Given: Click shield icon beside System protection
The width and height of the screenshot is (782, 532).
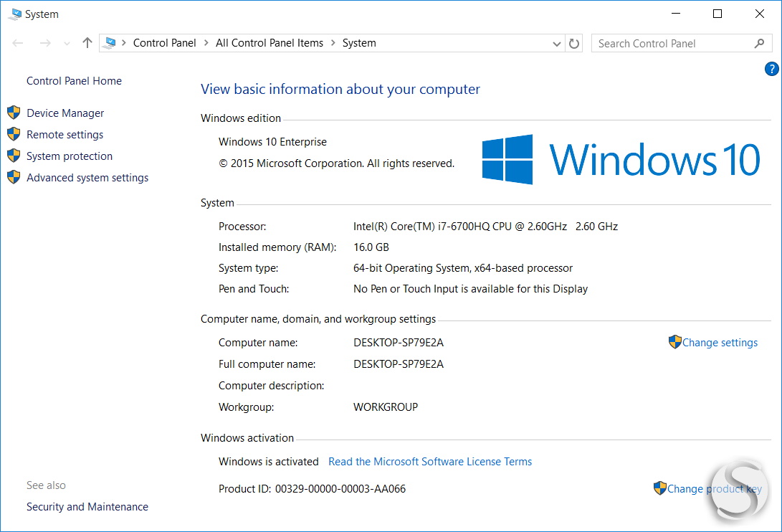Looking at the screenshot, I should click(14, 156).
